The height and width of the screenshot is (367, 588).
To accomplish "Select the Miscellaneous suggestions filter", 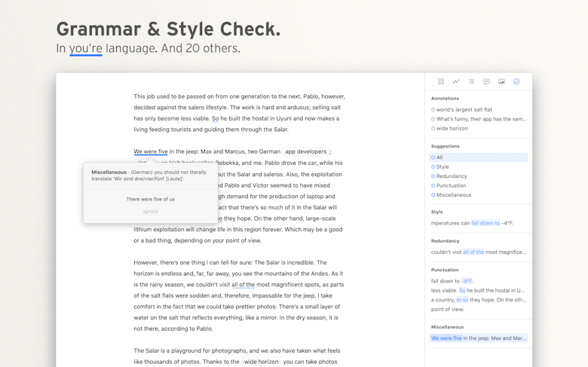I will pyautogui.click(x=451, y=195).
